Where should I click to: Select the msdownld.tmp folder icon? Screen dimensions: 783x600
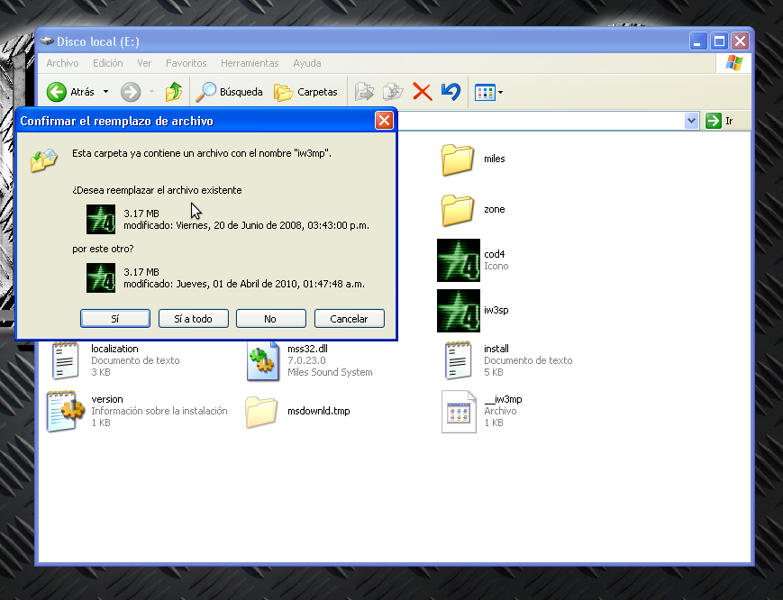(x=261, y=412)
